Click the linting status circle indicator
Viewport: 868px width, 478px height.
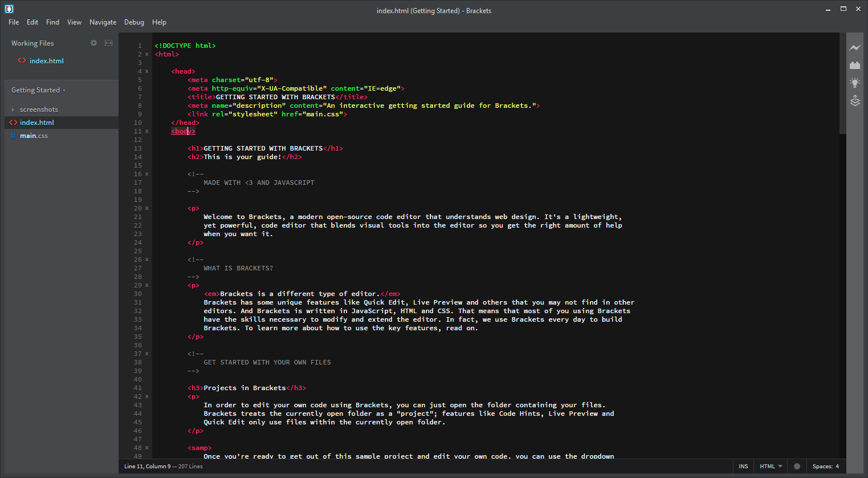click(x=797, y=466)
